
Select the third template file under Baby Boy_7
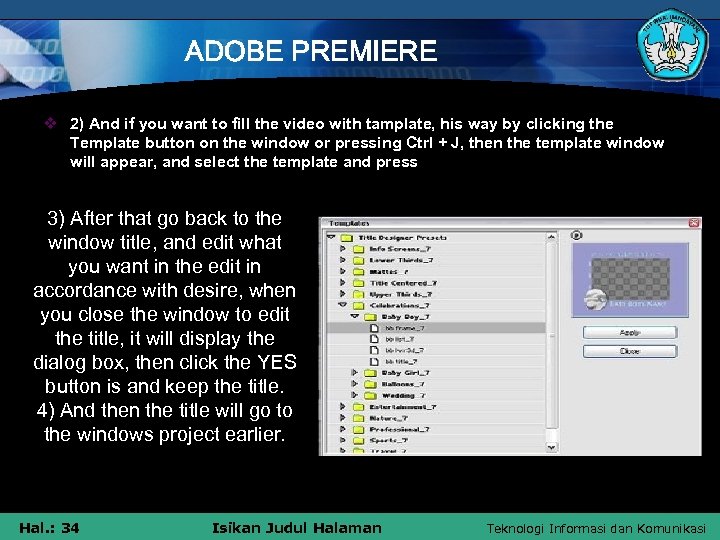436,350
